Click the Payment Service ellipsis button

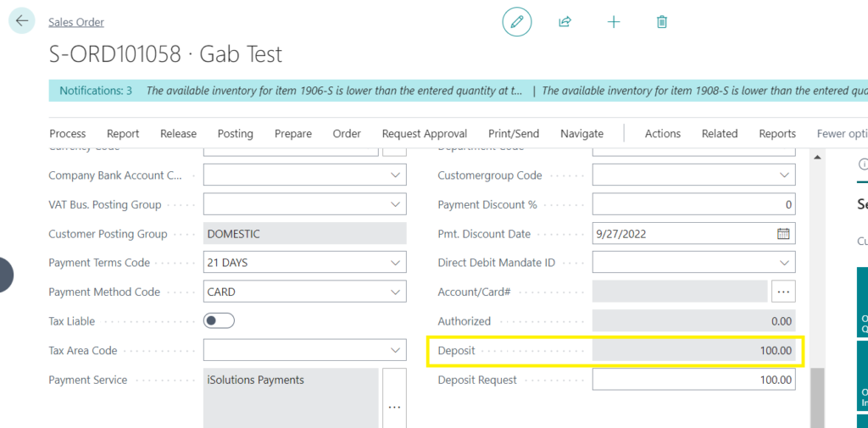pyautogui.click(x=394, y=406)
